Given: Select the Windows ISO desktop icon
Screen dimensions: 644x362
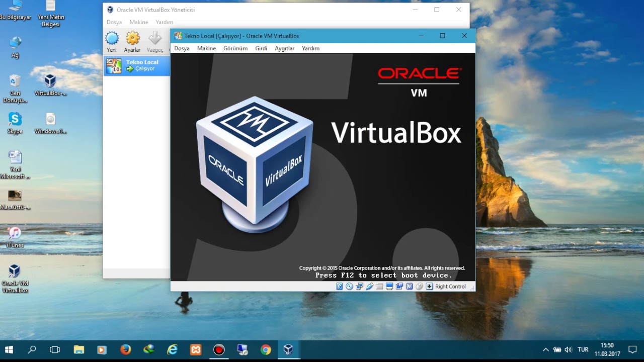Looking at the screenshot, I should 50,123.
